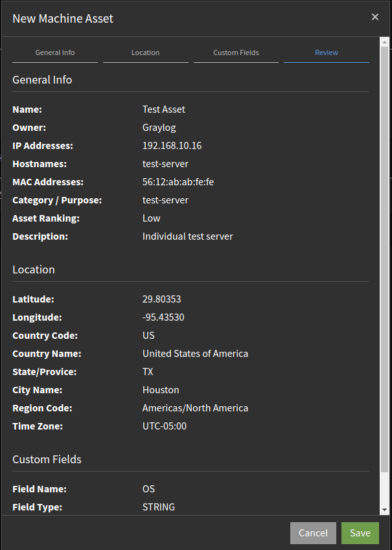Switch to the General Info tab
Viewport: 392px width, 550px height.
[55, 53]
